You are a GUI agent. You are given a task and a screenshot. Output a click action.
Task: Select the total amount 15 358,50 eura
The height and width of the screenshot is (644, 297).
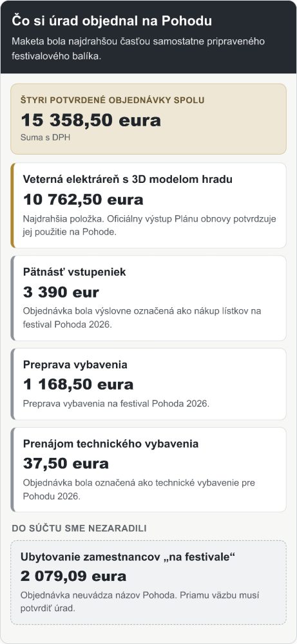(x=91, y=120)
